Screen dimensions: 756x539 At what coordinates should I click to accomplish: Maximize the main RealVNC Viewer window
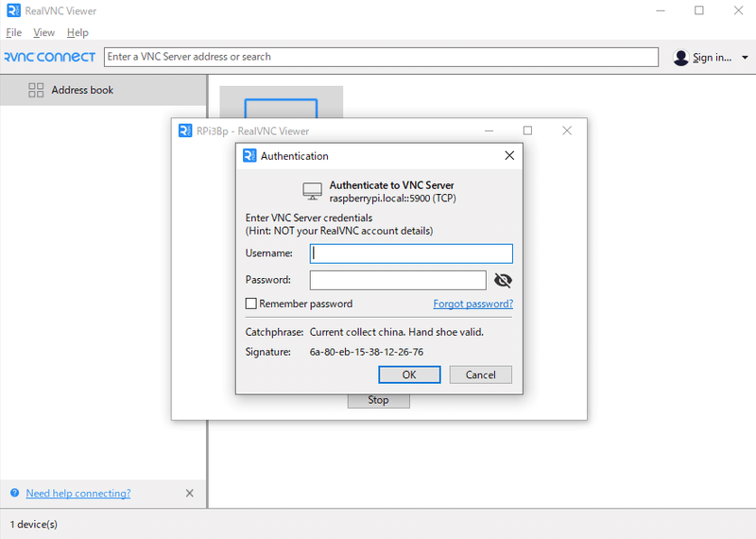(x=699, y=10)
